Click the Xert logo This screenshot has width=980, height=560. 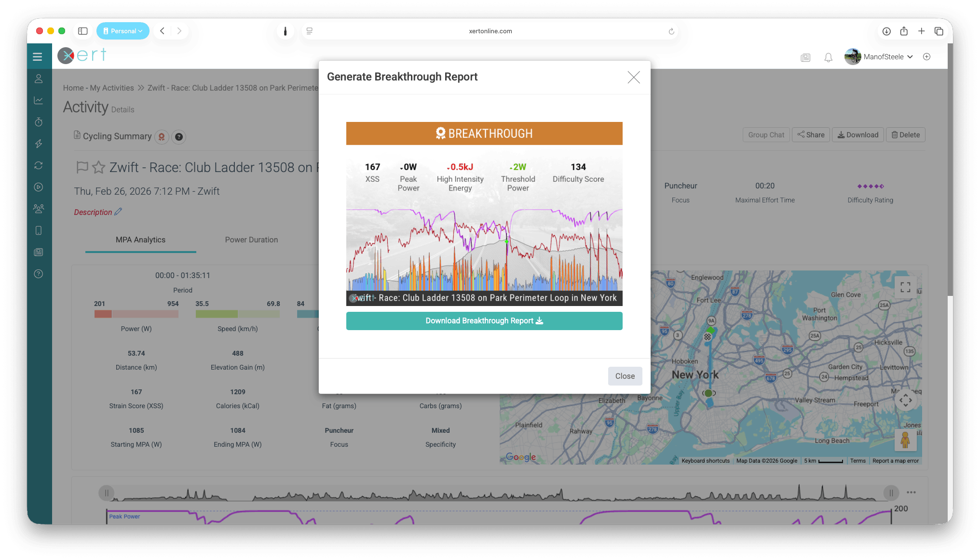[82, 55]
